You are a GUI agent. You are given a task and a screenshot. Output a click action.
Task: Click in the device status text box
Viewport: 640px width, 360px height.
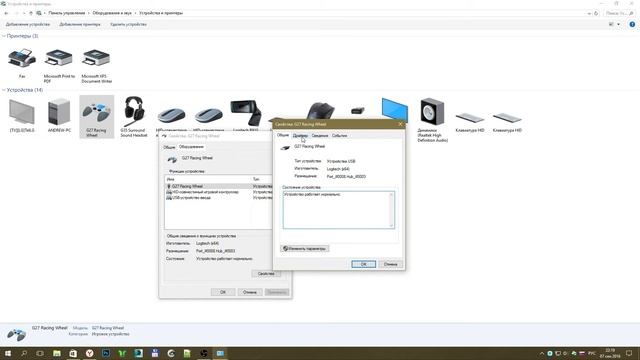(x=336, y=210)
